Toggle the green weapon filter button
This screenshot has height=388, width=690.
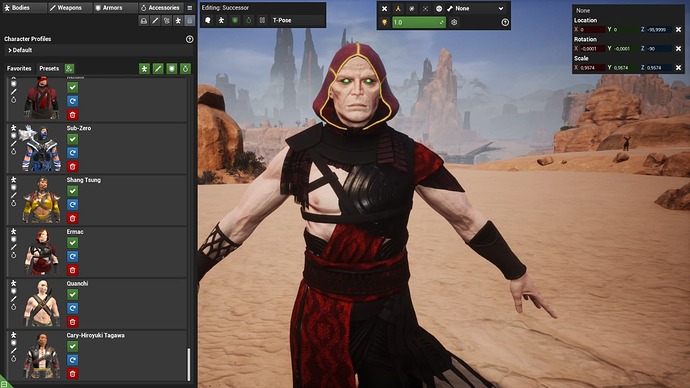click(158, 68)
